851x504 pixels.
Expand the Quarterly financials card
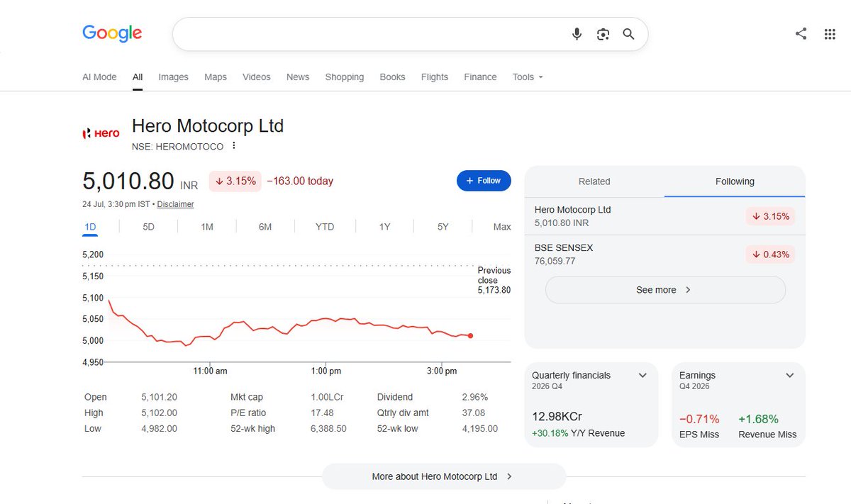(643, 376)
